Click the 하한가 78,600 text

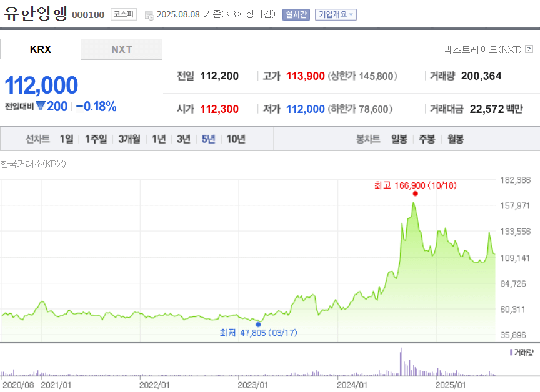point(360,109)
